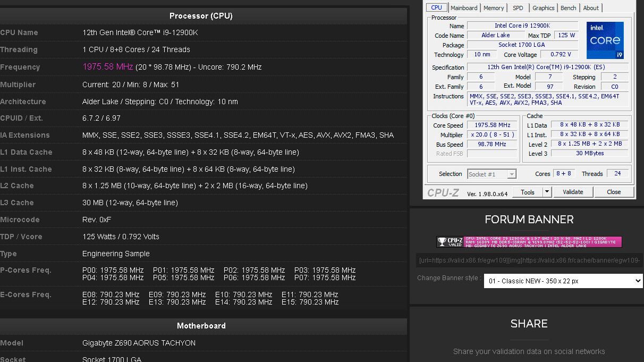Click the E08 core frequency entry

click(x=111, y=294)
